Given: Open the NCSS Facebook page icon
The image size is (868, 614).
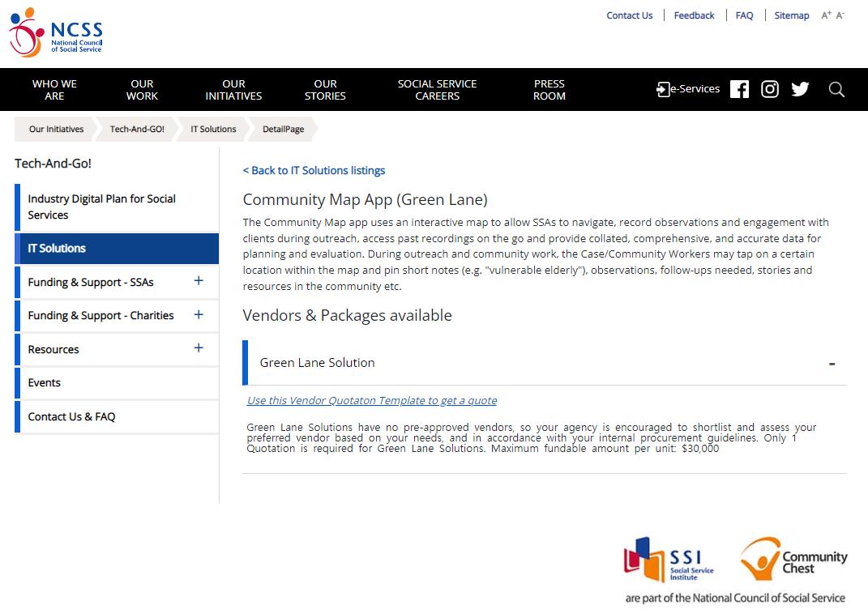Looking at the screenshot, I should pos(739,89).
